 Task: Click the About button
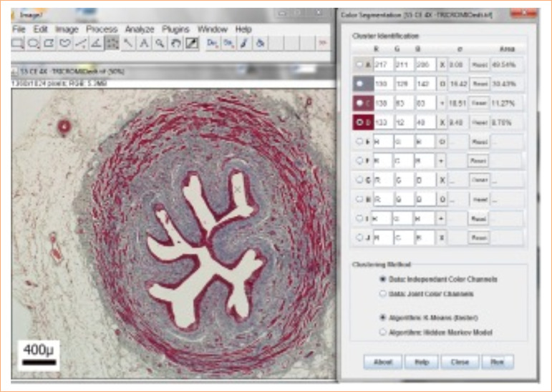click(x=382, y=362)
